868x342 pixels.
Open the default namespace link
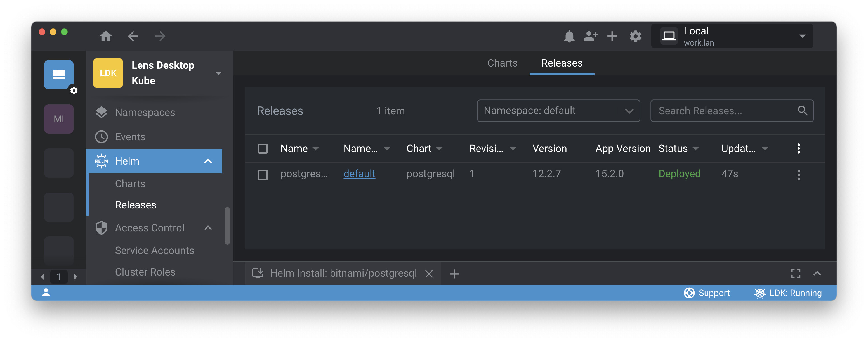[359, 174]
